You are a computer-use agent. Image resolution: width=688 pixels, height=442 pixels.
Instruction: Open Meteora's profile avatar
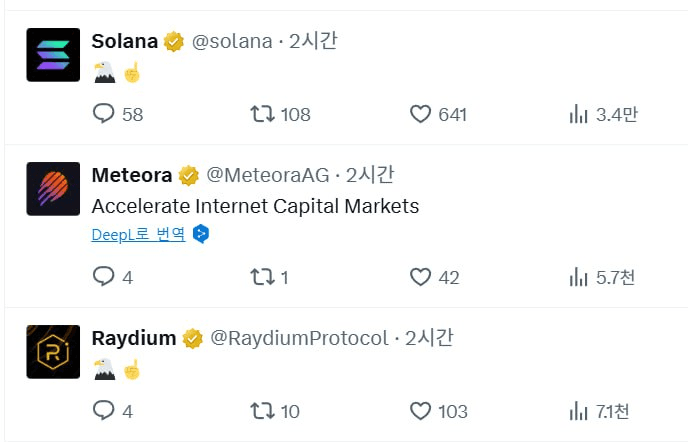coord(53,189)
